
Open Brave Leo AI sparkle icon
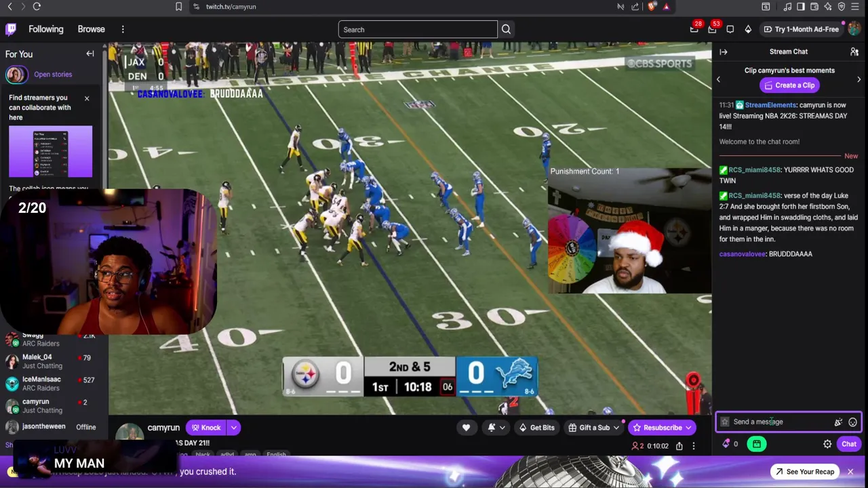[827, 7]
